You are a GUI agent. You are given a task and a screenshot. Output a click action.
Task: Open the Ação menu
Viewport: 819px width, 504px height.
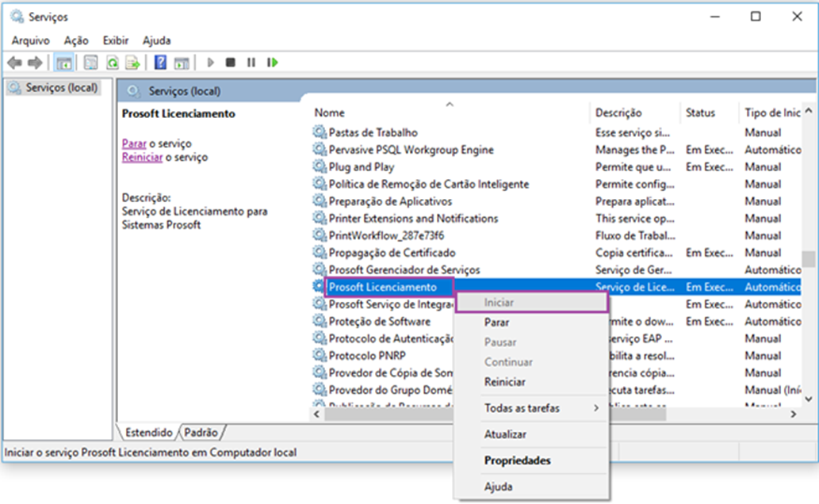click(76, 40)
